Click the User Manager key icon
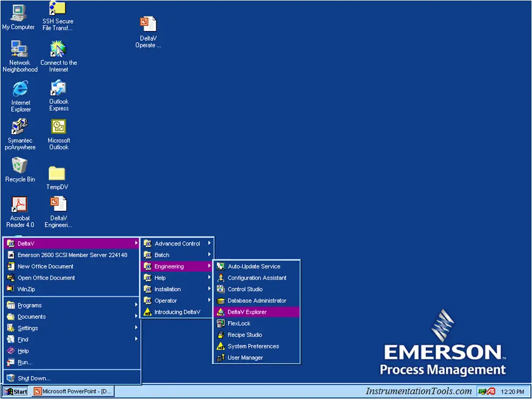The height and width of the screenshot is (399, 532). point(221,358)
